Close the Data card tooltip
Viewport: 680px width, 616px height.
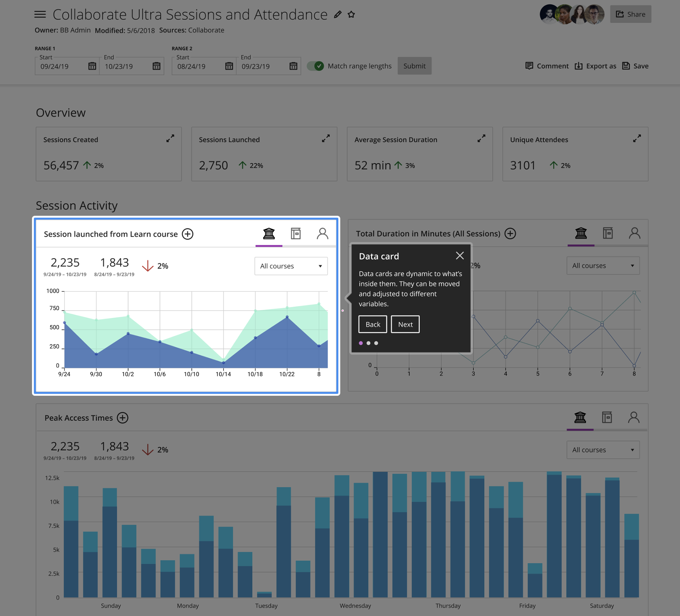[460, 256]
